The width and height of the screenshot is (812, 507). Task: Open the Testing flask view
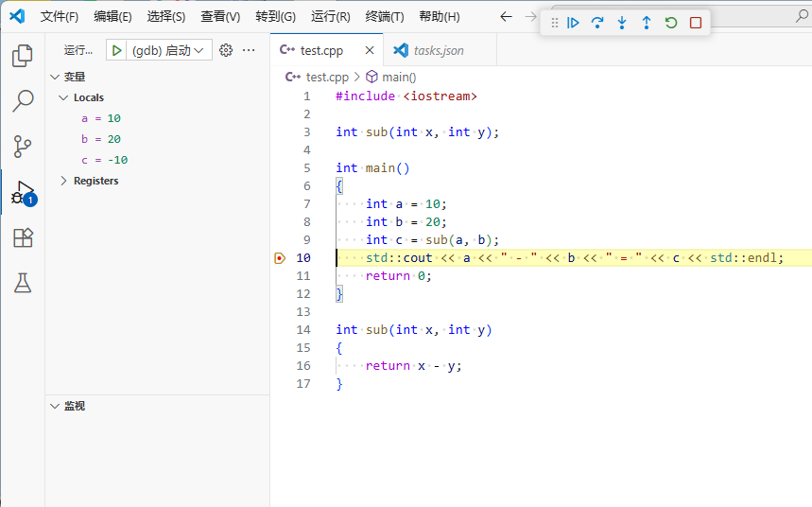[x=23, y=283]
